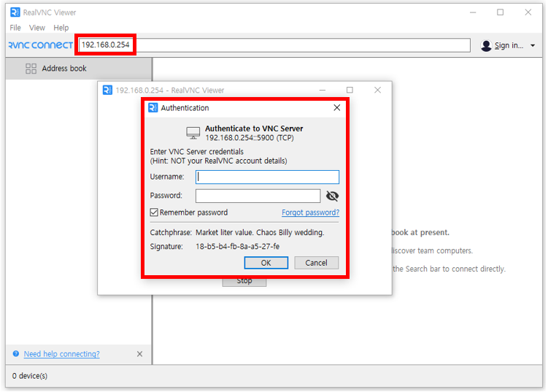Click the RVNC Connect logo
Screen dimensions: 548x392
coord(41,45)
